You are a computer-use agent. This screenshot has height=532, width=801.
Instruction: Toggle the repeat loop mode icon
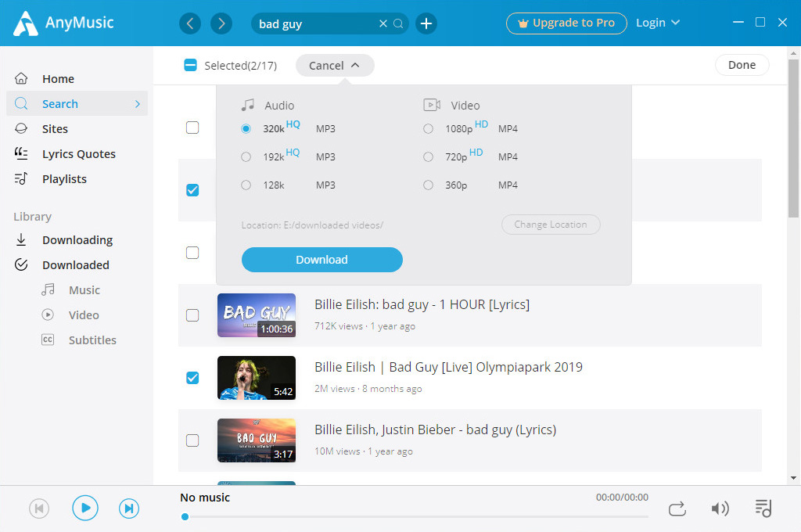(677, 509)
